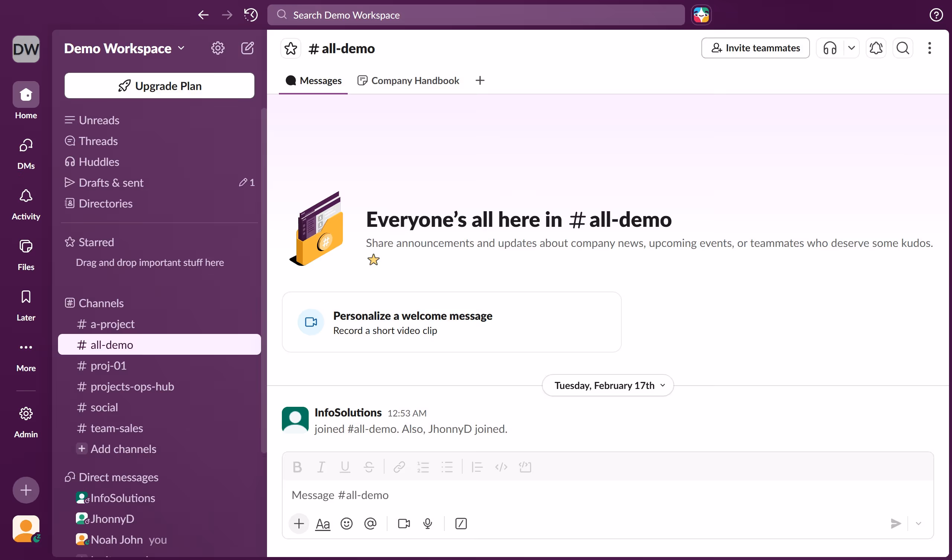Screen dimensions: 952x560
Task: Toggle bold formatting
Action: [297, 467]
